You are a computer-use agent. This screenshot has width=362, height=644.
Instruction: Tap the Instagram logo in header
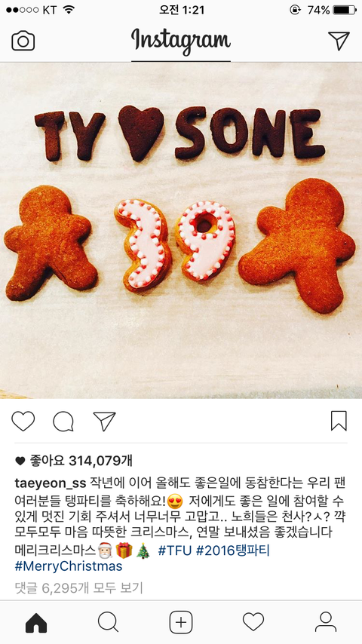pyautogui.click(x=181, y=41)
